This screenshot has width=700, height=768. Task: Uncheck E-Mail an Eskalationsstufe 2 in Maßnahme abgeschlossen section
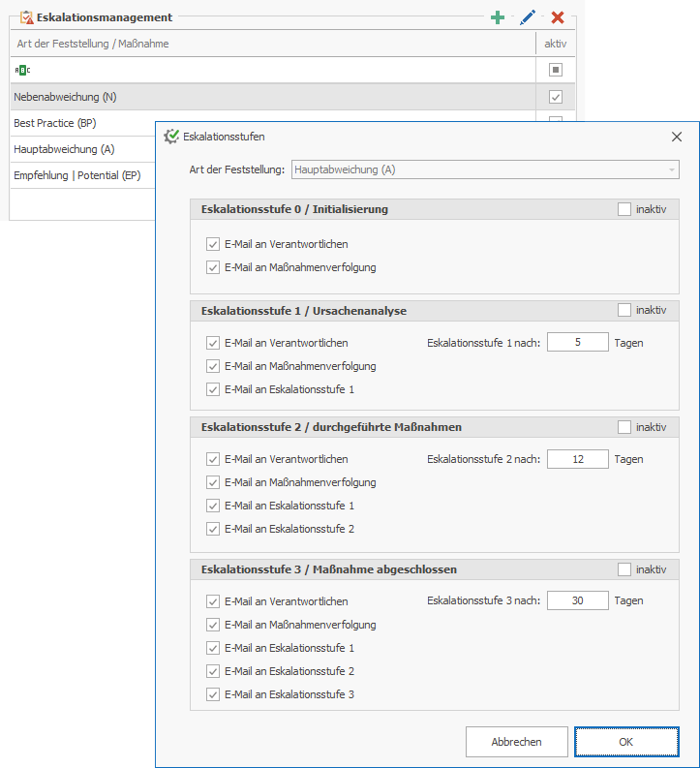coord(213,671)
